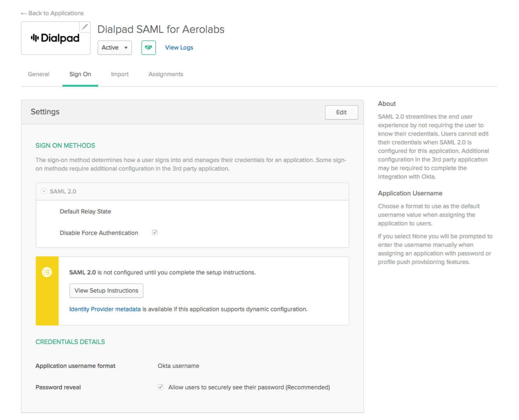The width and height of the screenshot is (519, 420).
Task: Click the green handshake icon button
Action: (148, 48)
